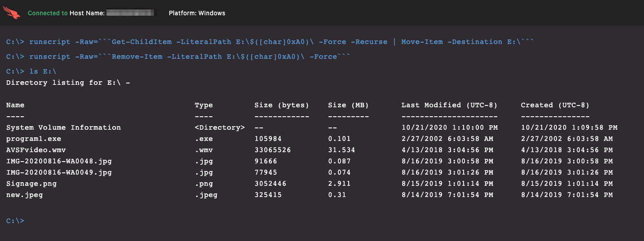Image resolution: width=644 pixels, height=241 pixels.
Task: Click 'Platform: Windows' label in header
Action: 197,13
